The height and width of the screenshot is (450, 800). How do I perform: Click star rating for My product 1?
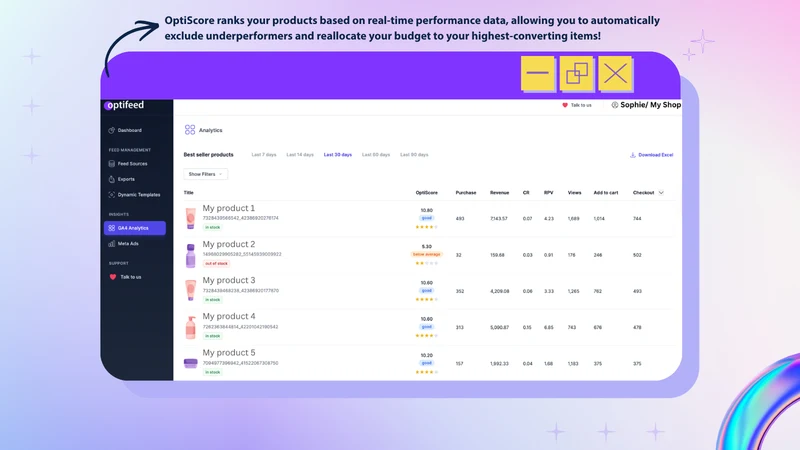(427, 227)
